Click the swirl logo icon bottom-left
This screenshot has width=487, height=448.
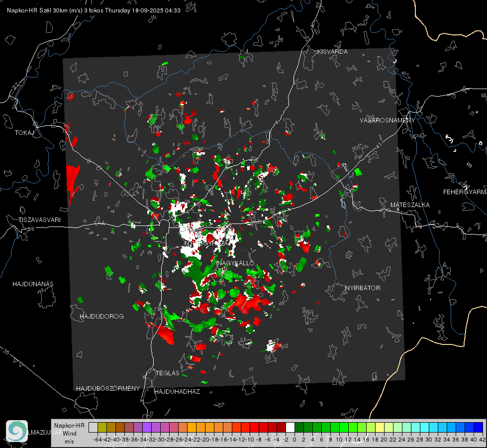pyautogui.click(x=16, y=431)
